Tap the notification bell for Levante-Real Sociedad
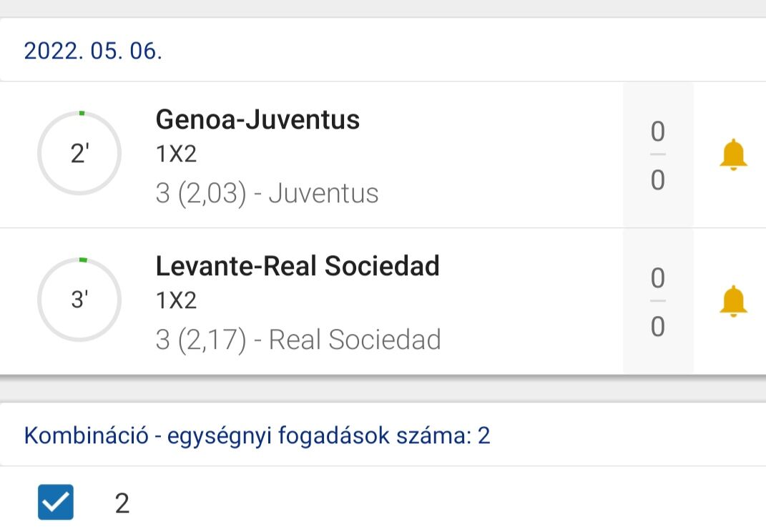This screenshot has height=532, width=766. (733, 301)
